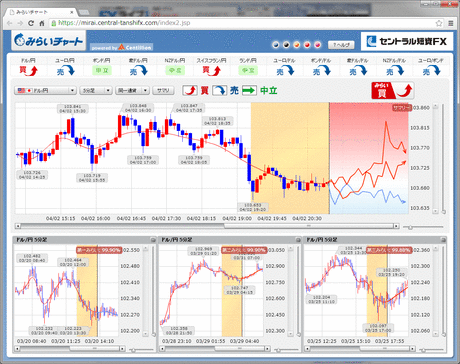
Task: Select the ユーロ/ドル pair tab
Action: (x=285, y=66)
